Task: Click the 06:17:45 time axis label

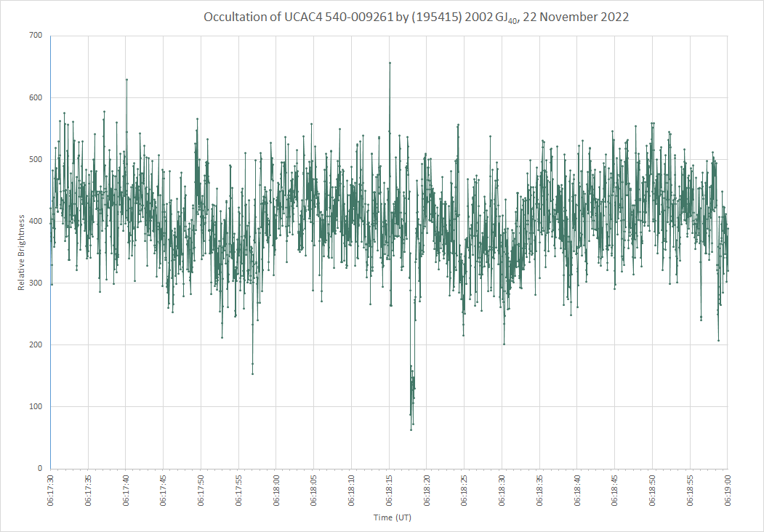Action: coord(164,490)
